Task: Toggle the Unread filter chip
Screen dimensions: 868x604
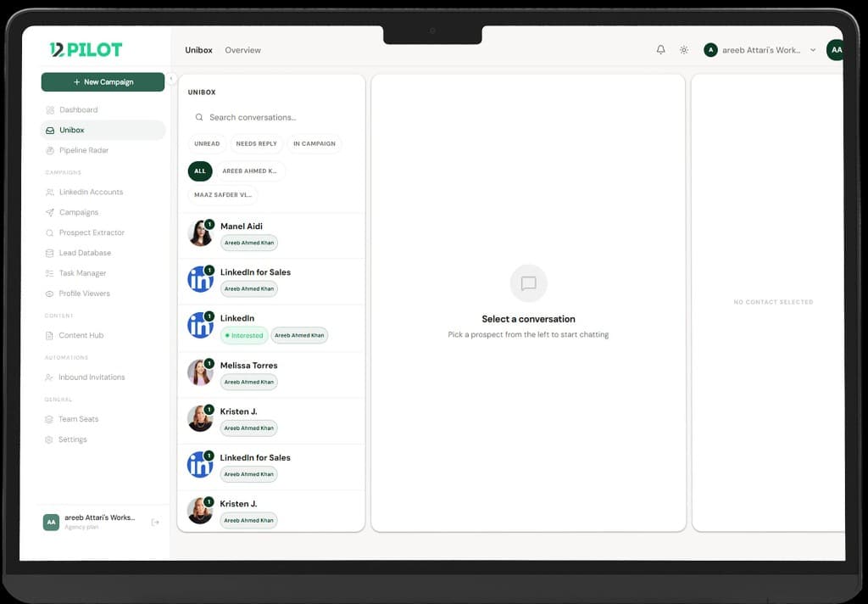Action: pyautogui.click(x=207, y=143)
